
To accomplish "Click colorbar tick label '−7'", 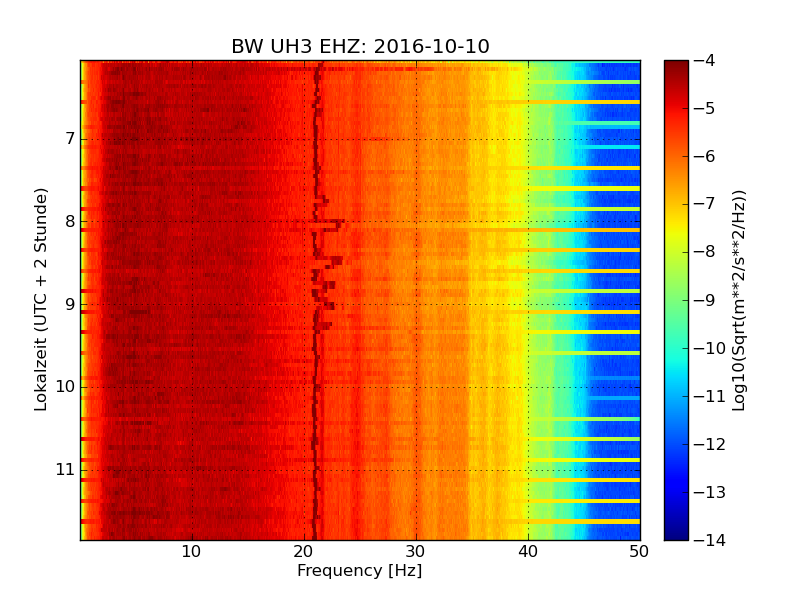I will 704,204.
